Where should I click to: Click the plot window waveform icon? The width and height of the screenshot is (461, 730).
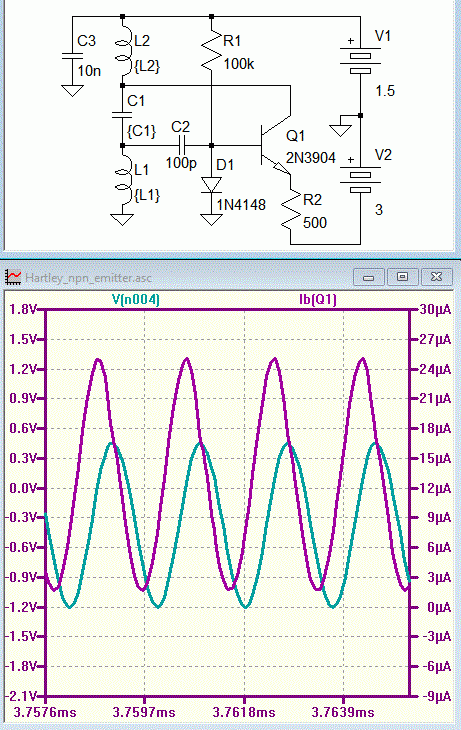click(13, 277)
